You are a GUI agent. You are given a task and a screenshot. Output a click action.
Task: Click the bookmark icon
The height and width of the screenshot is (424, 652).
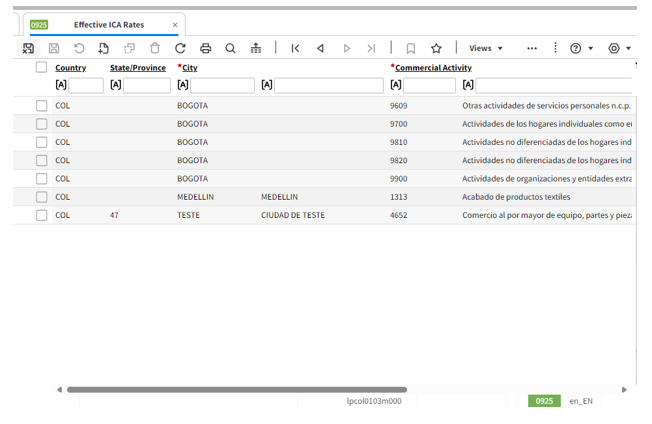tap(411, 48)
